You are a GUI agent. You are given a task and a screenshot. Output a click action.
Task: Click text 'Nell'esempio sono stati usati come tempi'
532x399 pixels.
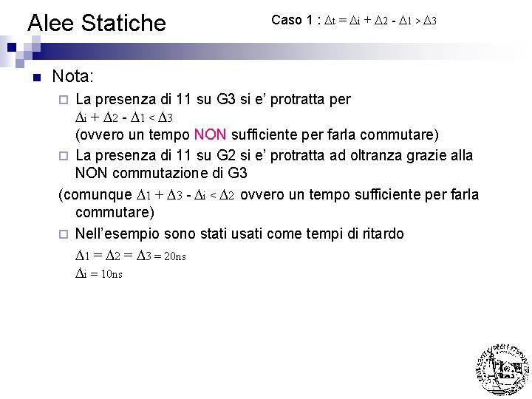coord(239,233)
